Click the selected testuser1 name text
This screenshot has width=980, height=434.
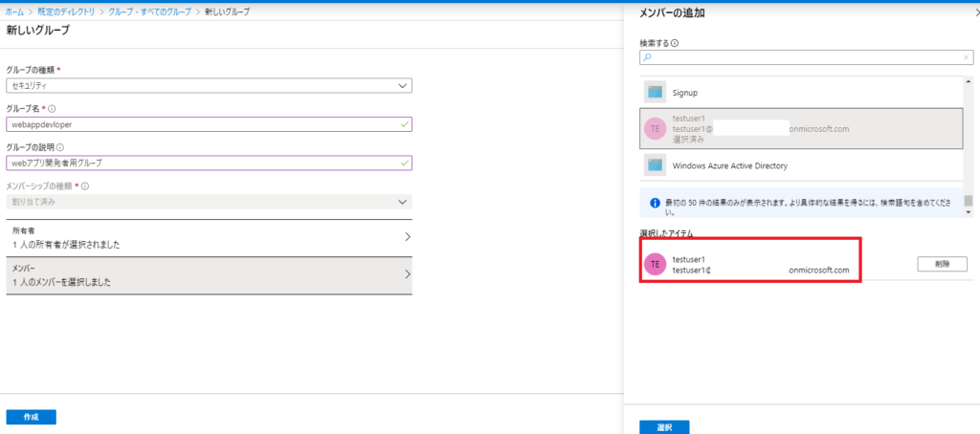tap(689, 259)
